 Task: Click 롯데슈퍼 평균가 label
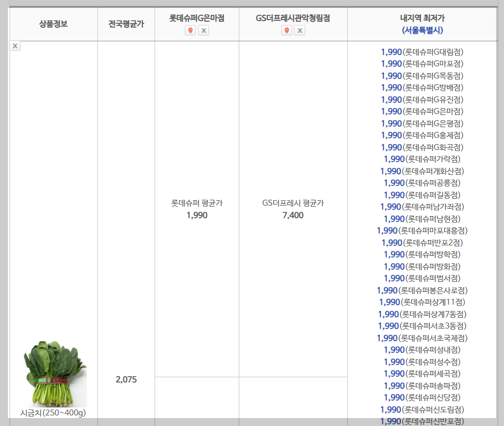click(x=197, y=203)
